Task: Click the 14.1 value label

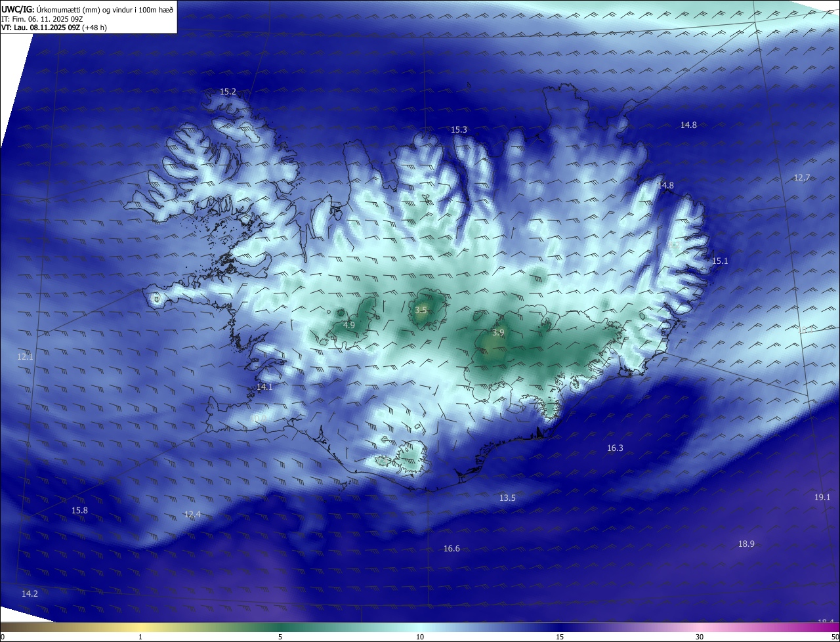Action: coord(264,387)
